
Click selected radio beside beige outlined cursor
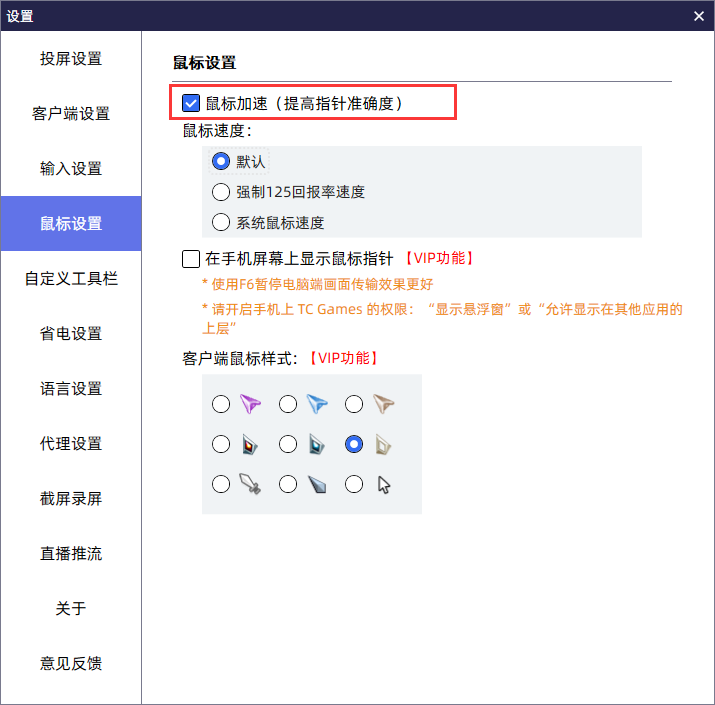tap(354, 444)
